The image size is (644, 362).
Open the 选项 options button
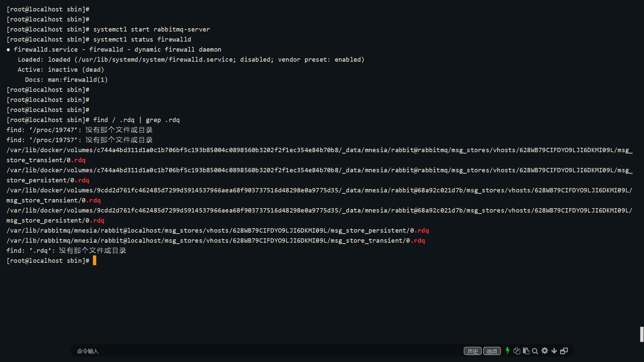click(492, 351)
